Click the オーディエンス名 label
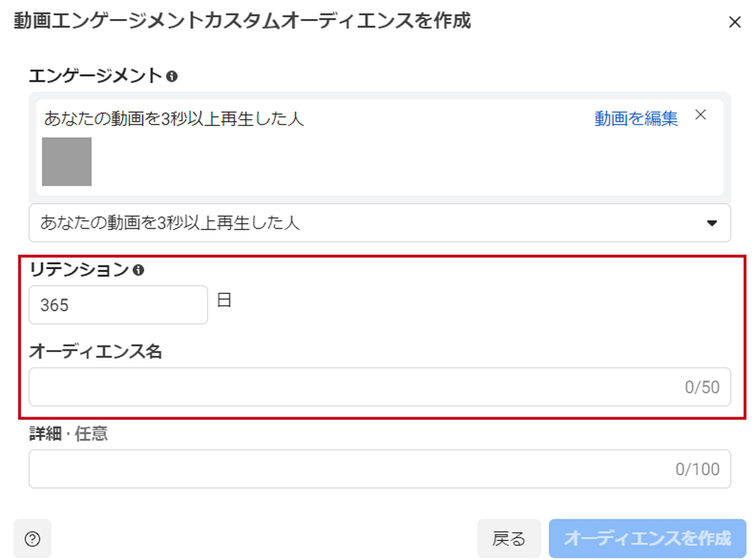The image size is (756, 560). (95, 351)
